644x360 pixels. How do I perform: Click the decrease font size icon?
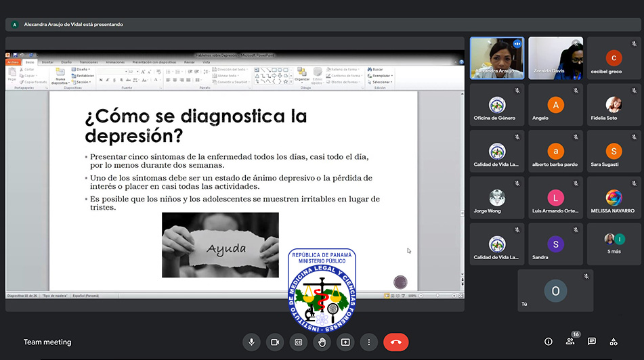pos(149,72)
